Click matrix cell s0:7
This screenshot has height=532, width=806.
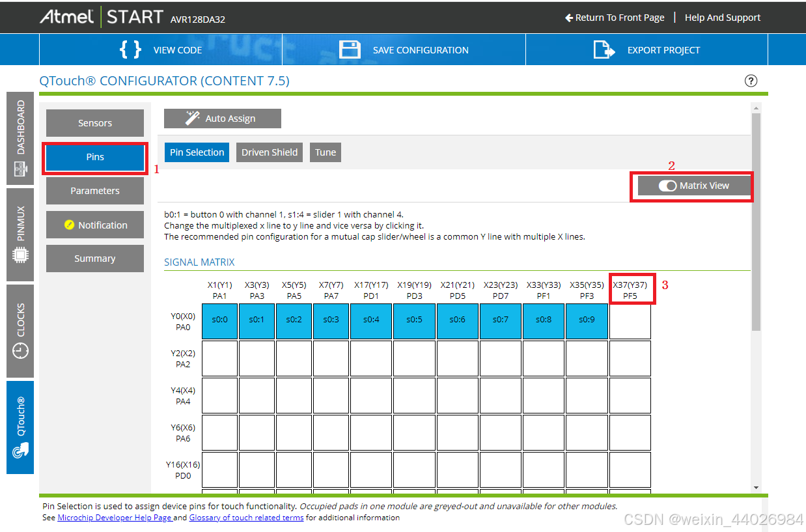[x=501, y=321]
